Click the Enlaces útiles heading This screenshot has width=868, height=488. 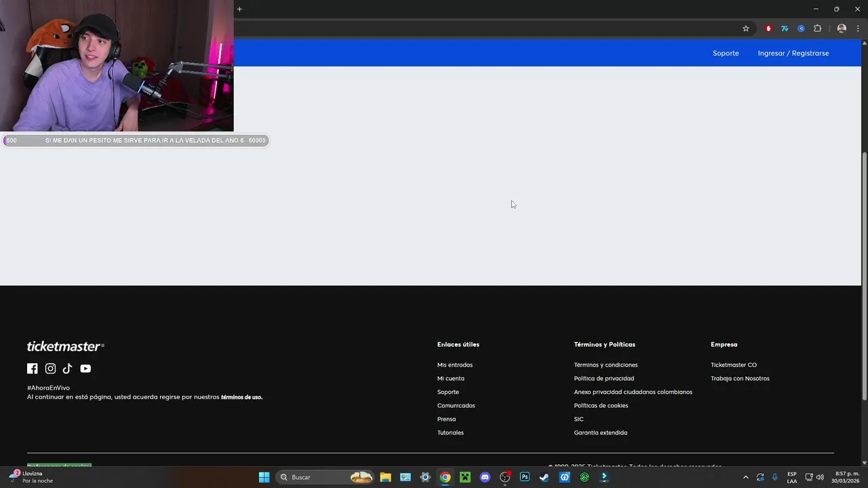click(x=458, y=344)
